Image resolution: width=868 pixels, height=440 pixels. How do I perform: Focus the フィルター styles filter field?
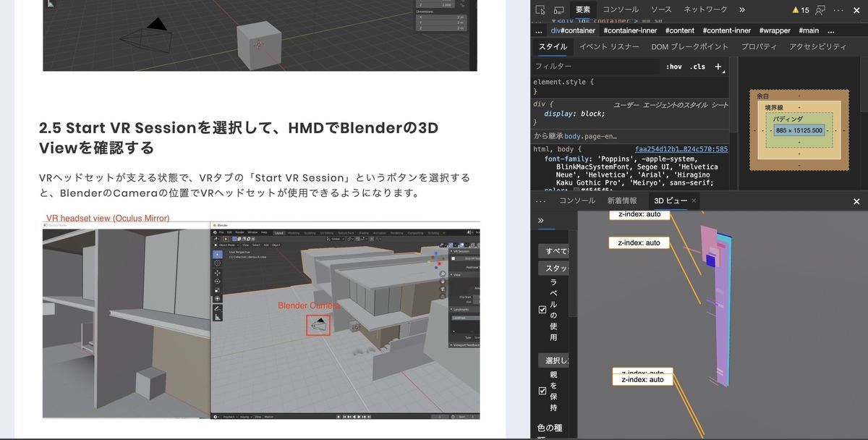pos(596,67)
